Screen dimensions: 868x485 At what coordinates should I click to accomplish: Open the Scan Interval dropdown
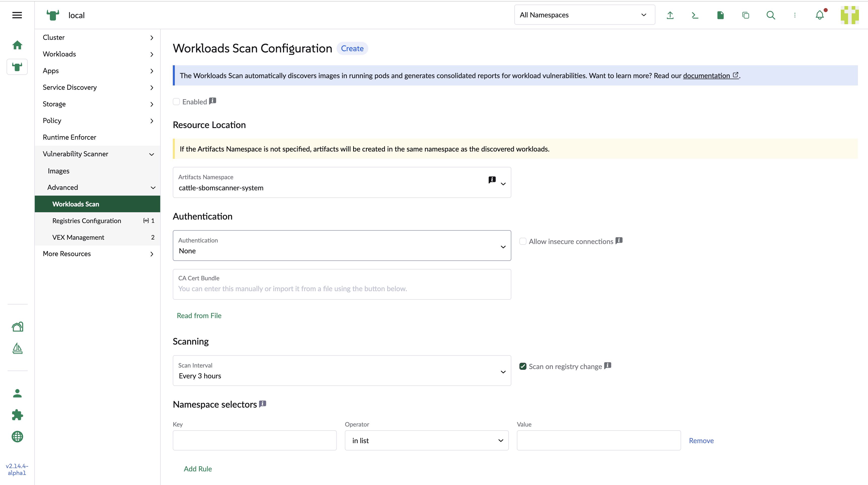[342, 371]
